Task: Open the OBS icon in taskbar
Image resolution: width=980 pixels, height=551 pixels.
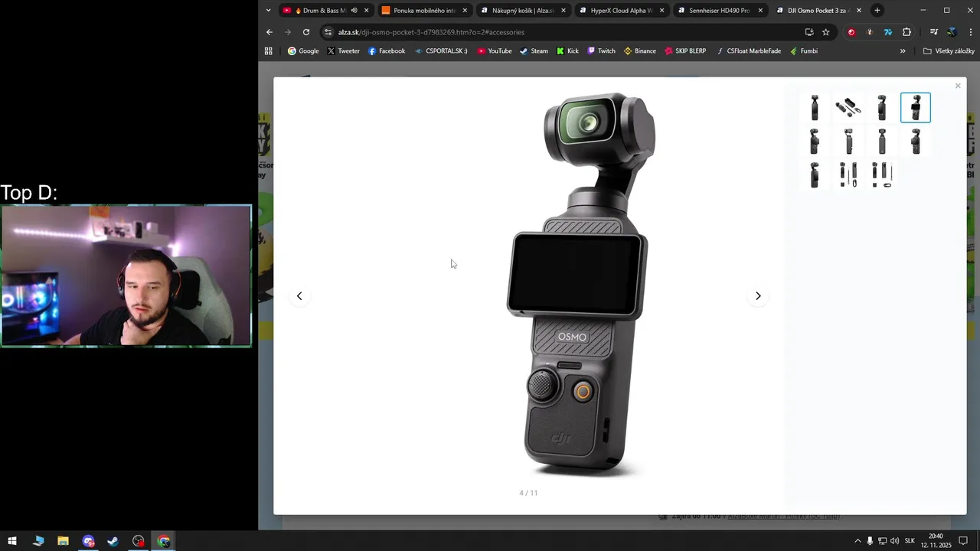Action: coord(138,541)
